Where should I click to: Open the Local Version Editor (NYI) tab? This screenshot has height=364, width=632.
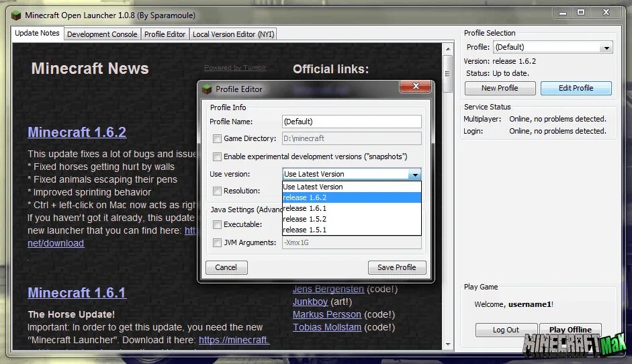[x=233, y=34]
